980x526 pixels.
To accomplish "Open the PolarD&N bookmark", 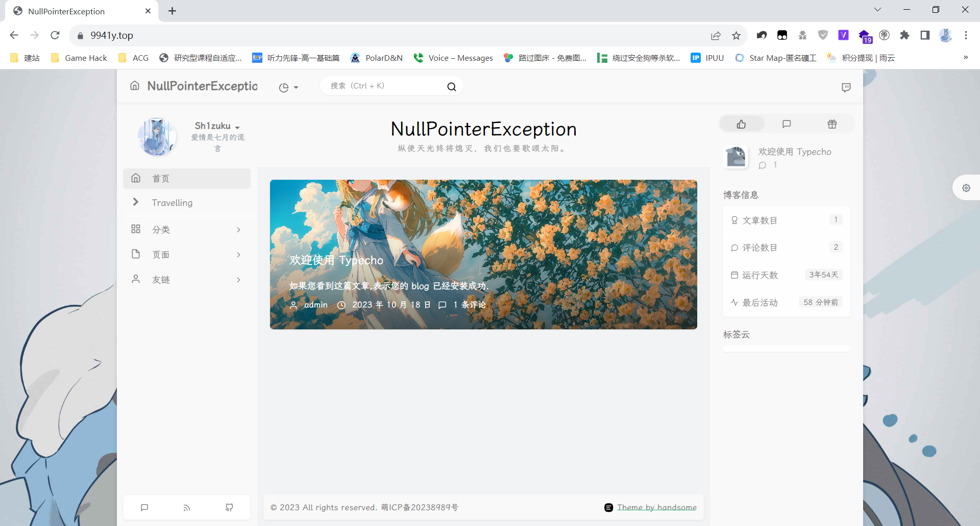I will pyautogui.click(x=377, y=58).
